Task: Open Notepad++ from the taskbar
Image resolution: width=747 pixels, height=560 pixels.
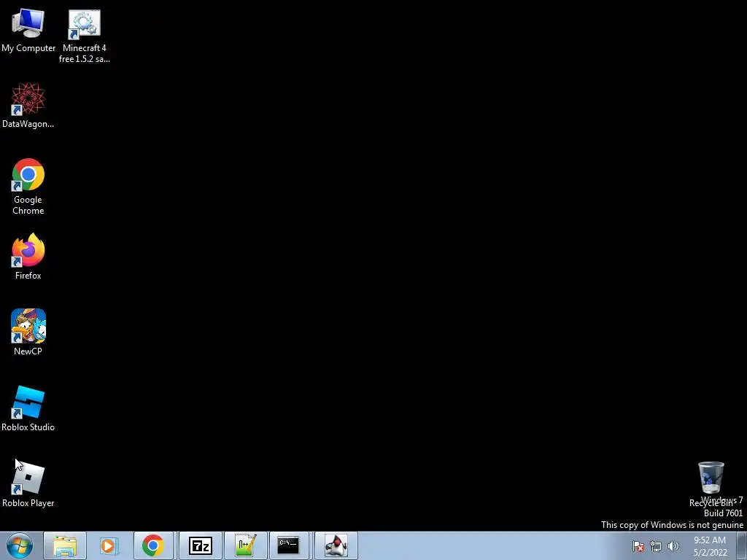Action: pyautogui.click(x=245, y=545)
